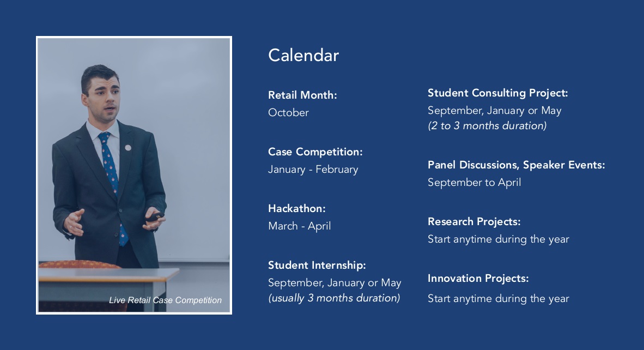Image resolution: width=644 pixels, height=350 pixels.
Task: Click the October text under Retail Month
Action: pos(288,112)
